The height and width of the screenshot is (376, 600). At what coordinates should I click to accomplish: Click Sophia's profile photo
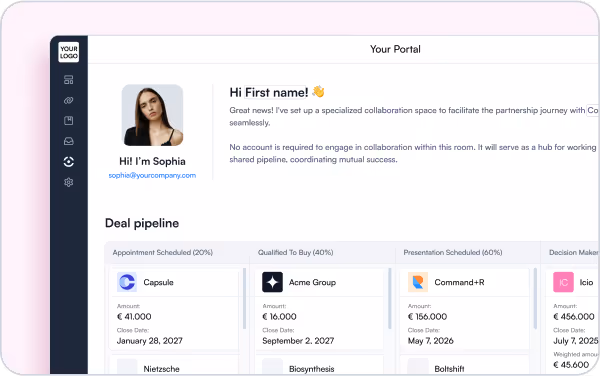click(x=152, y=115)
